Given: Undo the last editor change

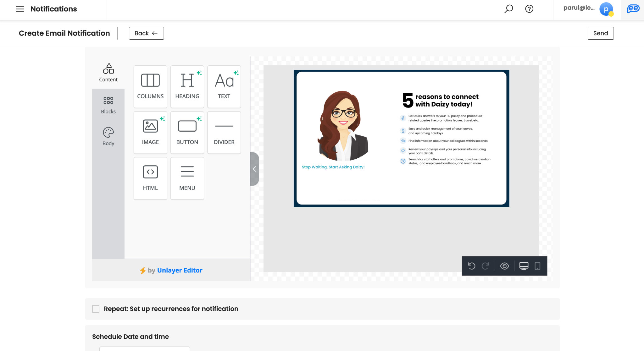Looking at the screenshot, I should (471, 266).
